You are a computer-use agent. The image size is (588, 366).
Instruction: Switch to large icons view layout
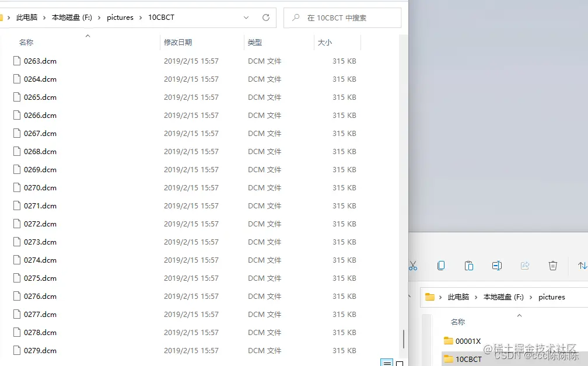coord(400,363)
